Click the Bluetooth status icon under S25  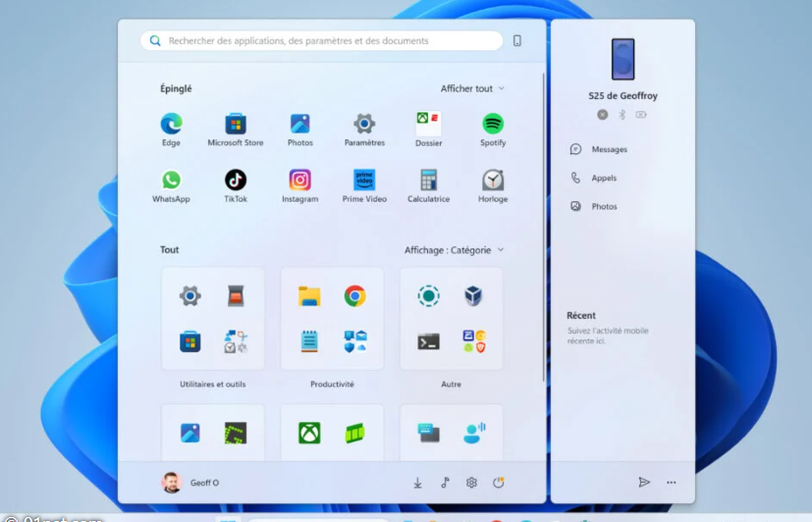(622, 115)
